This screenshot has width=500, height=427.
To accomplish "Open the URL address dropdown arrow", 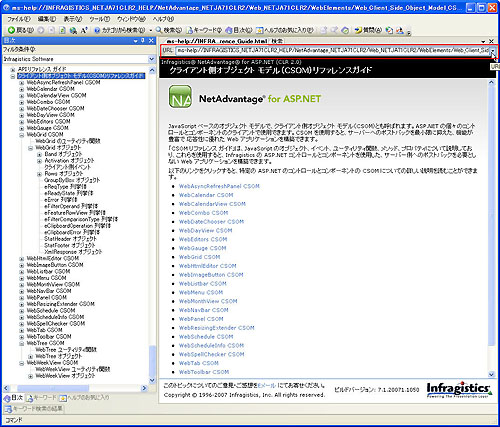I will 493,51.
